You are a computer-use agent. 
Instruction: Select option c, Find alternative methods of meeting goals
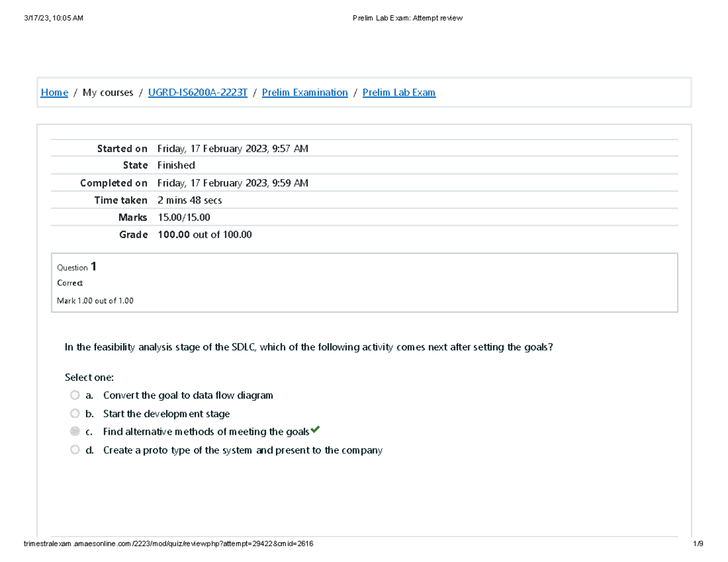pos(75,431)
